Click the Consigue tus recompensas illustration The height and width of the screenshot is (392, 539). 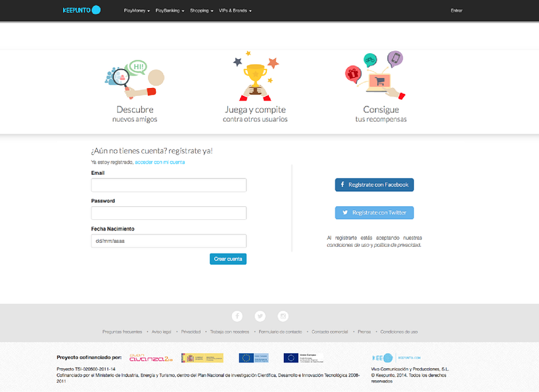click(x=375, y=75)
